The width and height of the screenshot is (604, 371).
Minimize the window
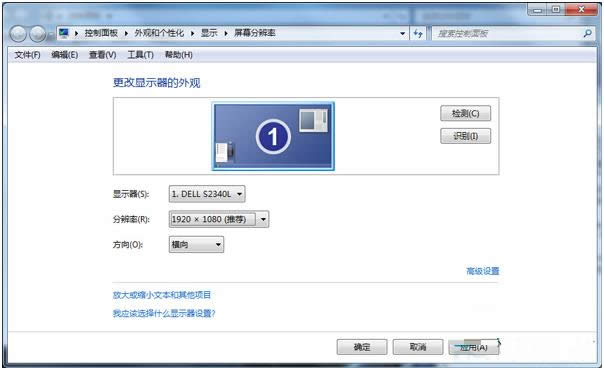click(537, 10)
